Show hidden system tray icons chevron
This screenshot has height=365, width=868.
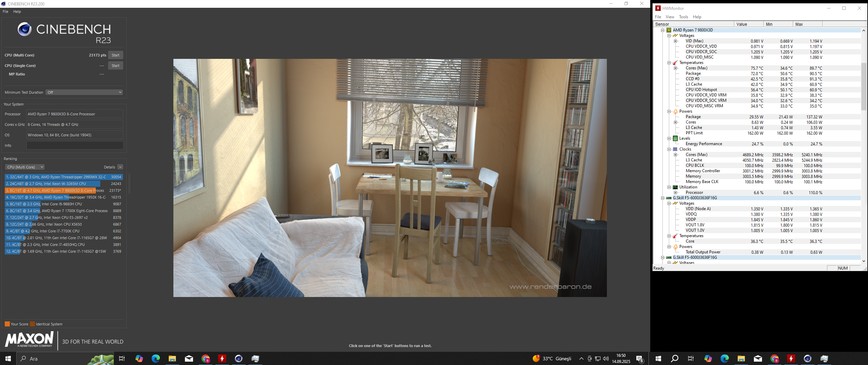[x=581, y=359]
